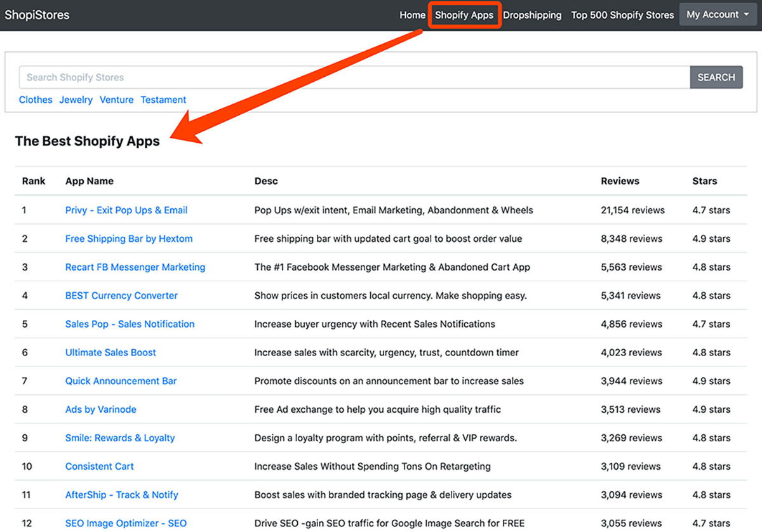Go to the Home menu item

coord(412,15)
